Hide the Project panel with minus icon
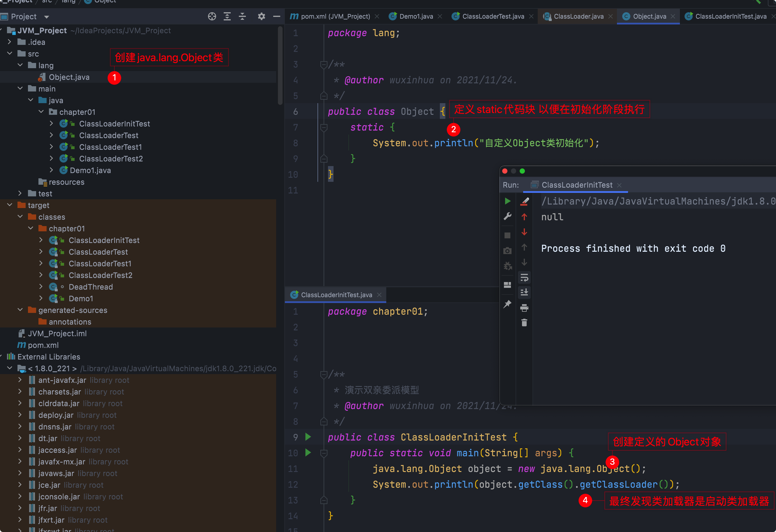 click(276, 16)
